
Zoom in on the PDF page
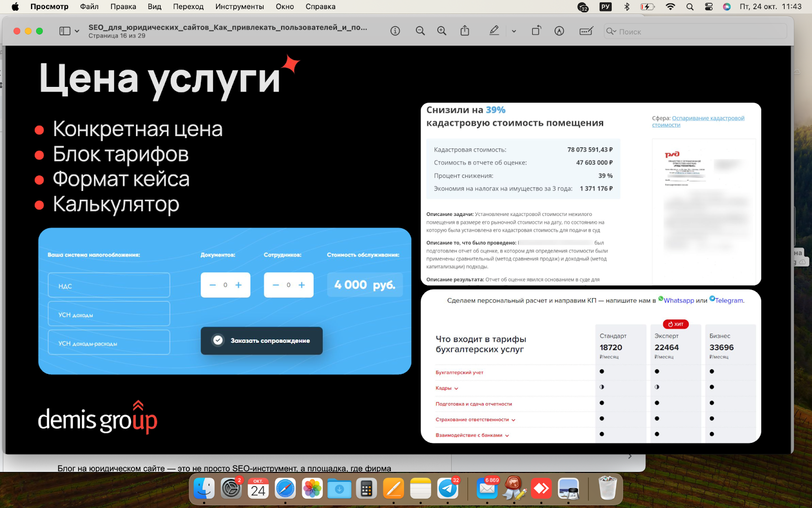point(441,30)
